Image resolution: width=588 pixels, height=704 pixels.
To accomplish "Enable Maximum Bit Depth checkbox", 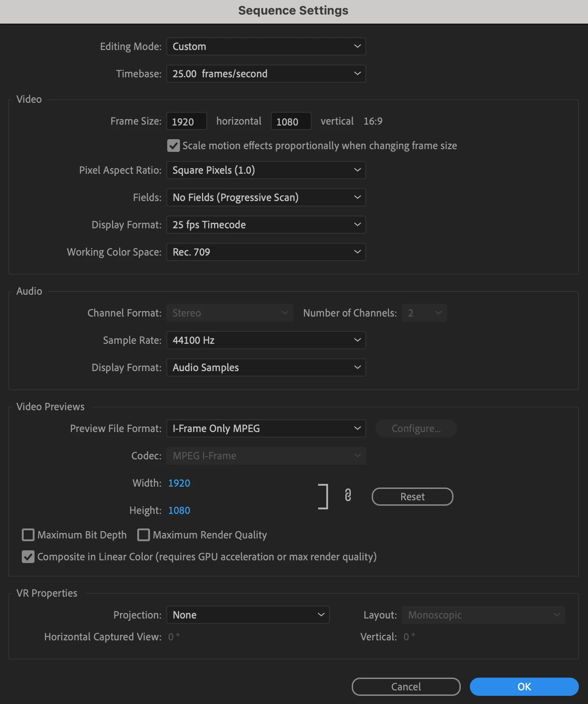I will tap(28, 535).
